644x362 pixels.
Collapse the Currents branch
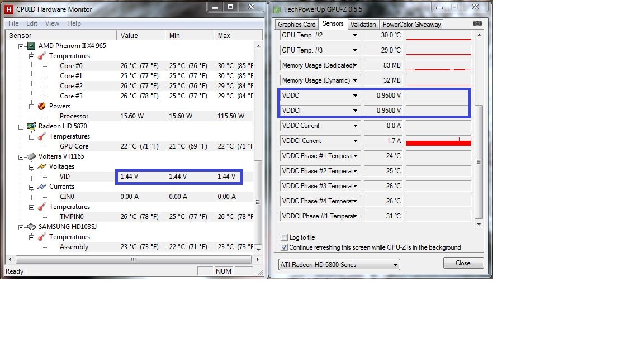tap(32, 187)
